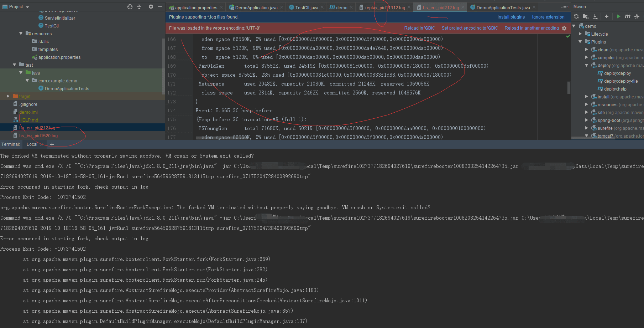Open new terminal session with plus
This screenshot has width=644, height=328.
click(x=52, y=144)
